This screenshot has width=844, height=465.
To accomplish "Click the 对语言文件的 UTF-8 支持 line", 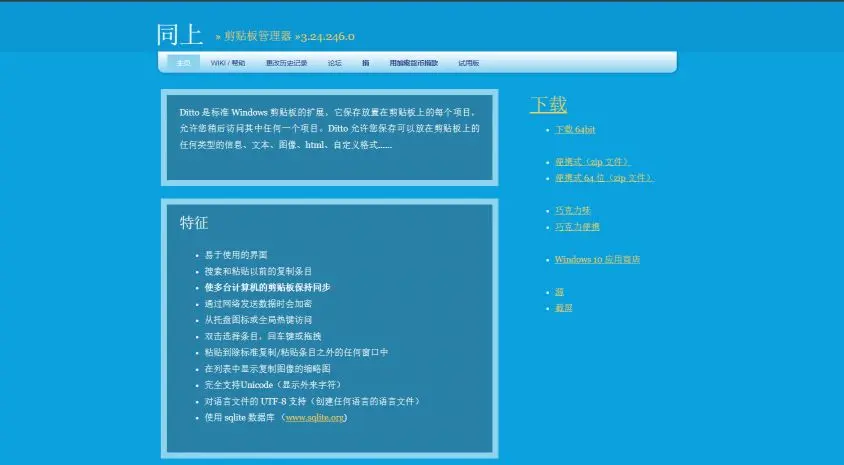I will [x=313, y=401].
